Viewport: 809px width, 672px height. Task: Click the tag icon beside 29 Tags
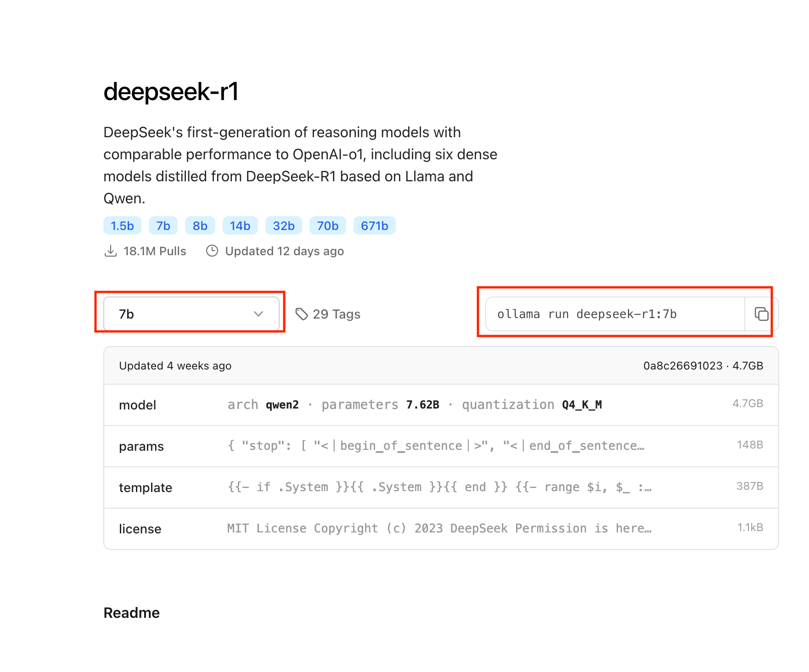[x=302, y=314]
